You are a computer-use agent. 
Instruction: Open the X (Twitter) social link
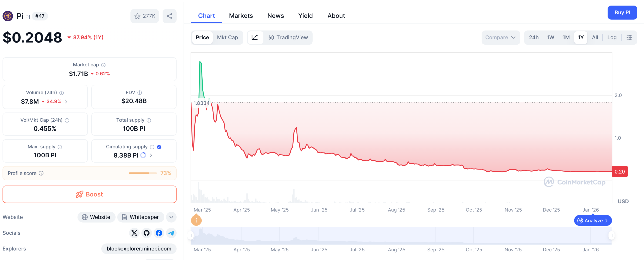click(x=134, y=233)
